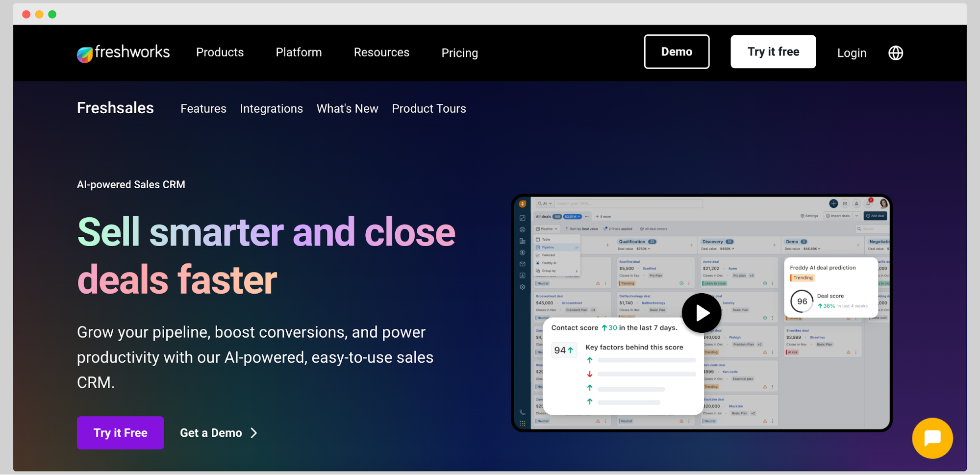This screenshot has width=980, height=475.
Task: Open the All search scope dropdown
Action: [x=545, y=203]
